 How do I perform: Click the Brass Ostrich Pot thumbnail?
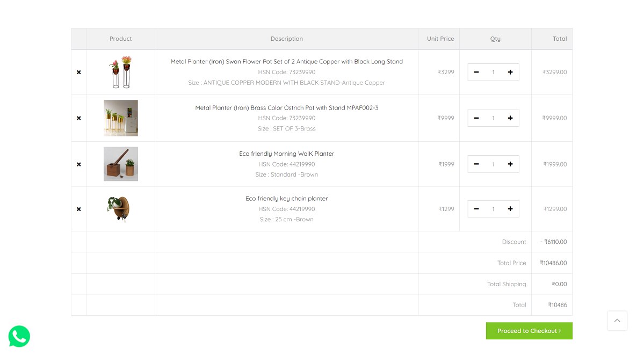121,118
